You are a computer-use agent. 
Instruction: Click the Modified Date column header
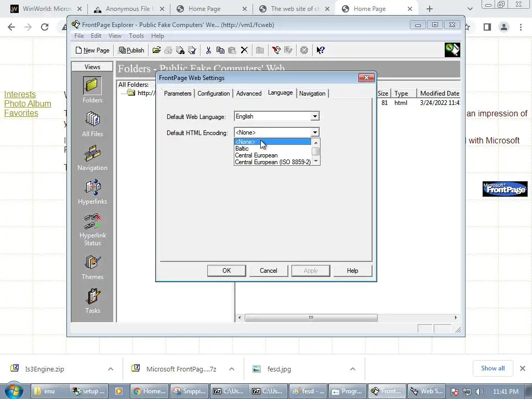click(x=438, y=94)
